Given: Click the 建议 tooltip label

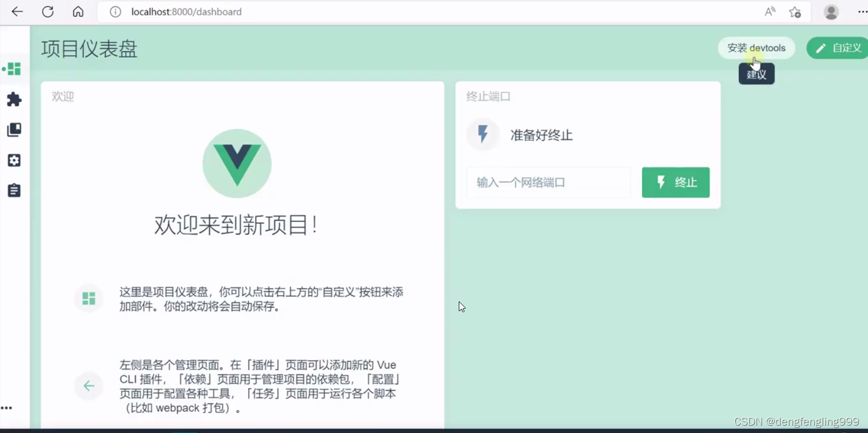Looking at the screenshot, I should tap(756, 74).
